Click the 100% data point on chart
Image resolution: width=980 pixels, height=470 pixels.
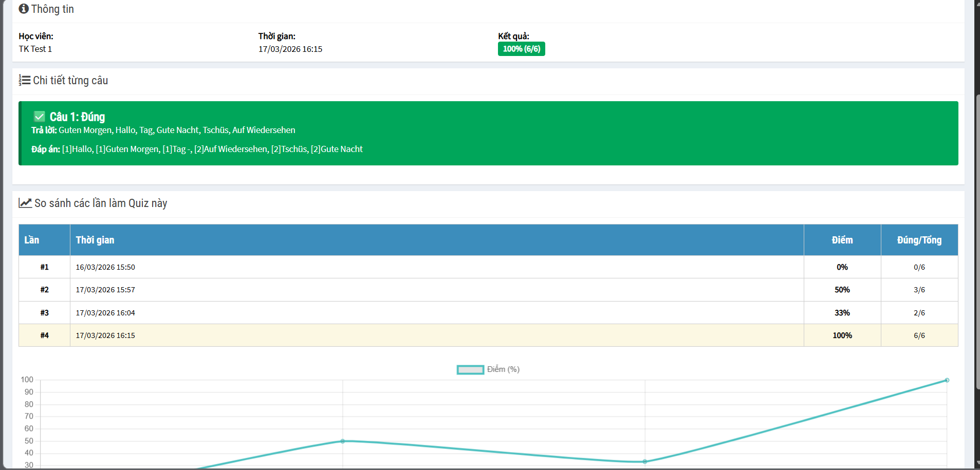(x=947, y=380)
